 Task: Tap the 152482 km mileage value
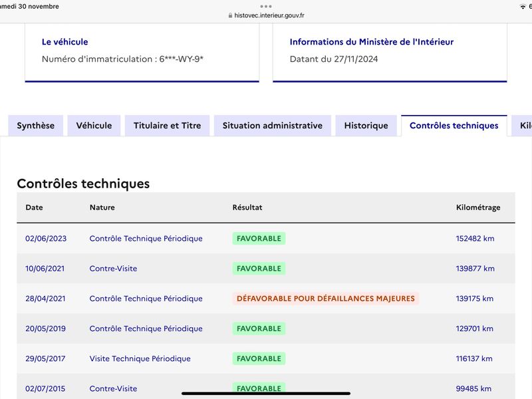coord(475,239)
